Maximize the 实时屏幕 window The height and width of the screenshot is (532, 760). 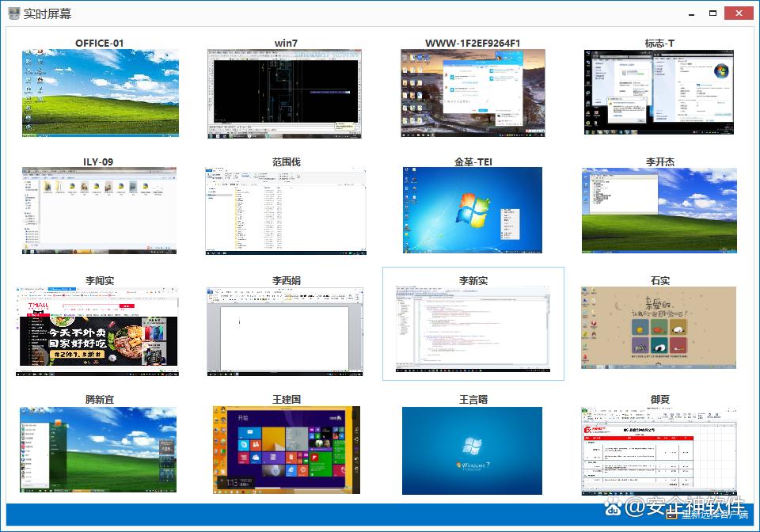tap(712, 13)
